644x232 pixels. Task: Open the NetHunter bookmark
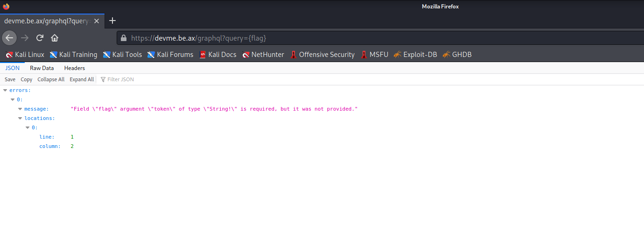pos(263,55)
